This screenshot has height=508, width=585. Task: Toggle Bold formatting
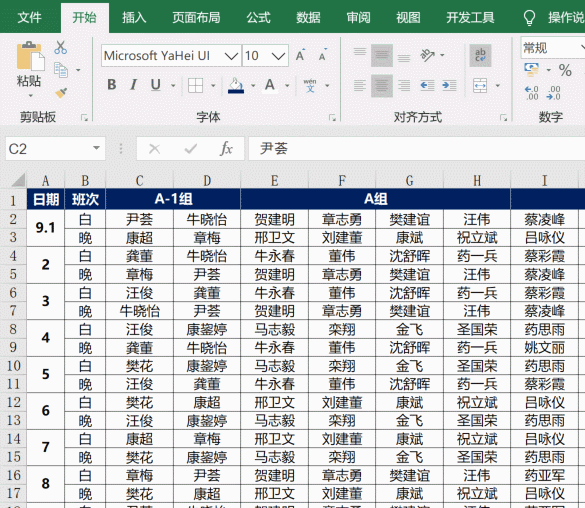(112, 85)
